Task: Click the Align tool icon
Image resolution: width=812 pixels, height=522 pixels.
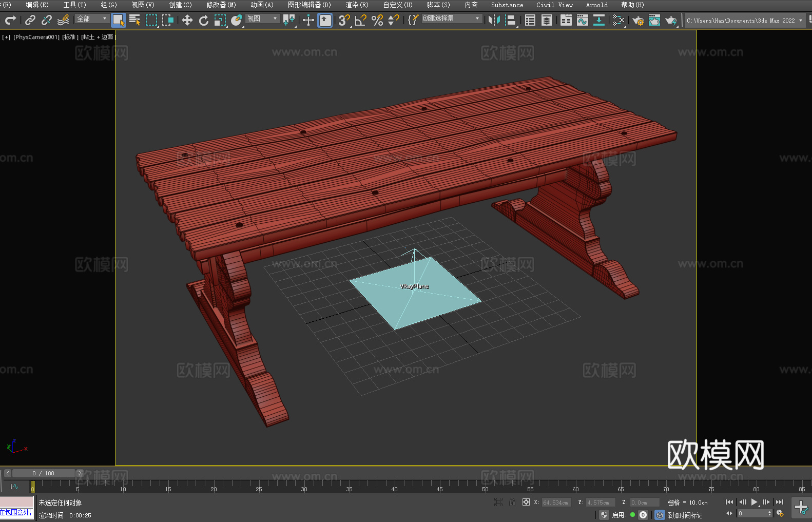Action: point(511,20)
